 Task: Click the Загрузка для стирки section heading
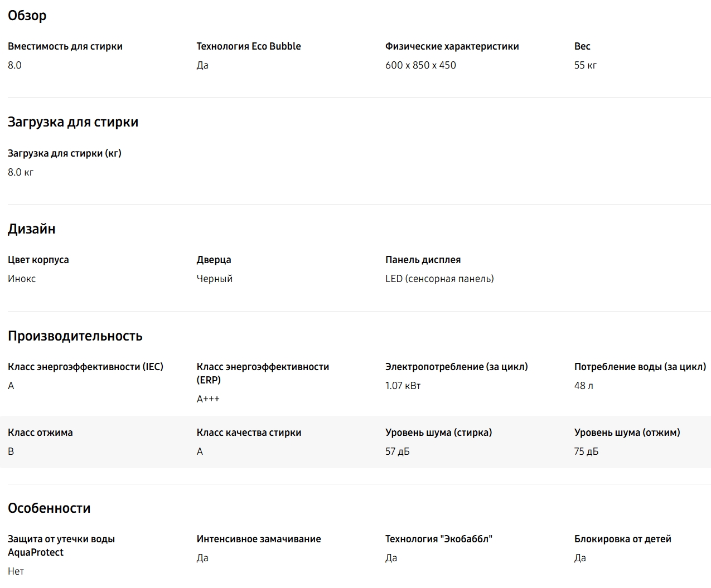(73, 122)
